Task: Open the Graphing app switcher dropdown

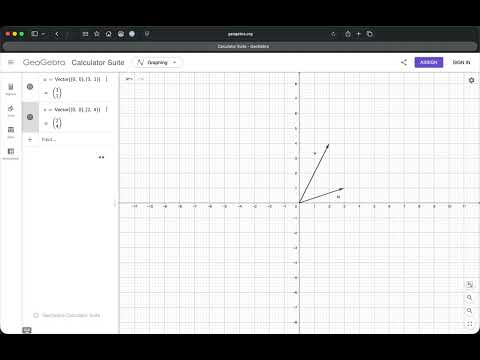Action: 157,62
